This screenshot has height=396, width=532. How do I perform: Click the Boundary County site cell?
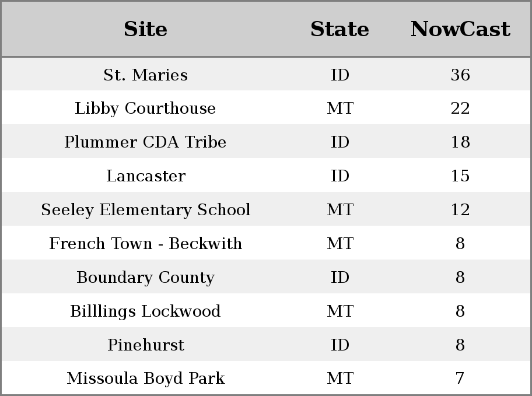[146, 277]
